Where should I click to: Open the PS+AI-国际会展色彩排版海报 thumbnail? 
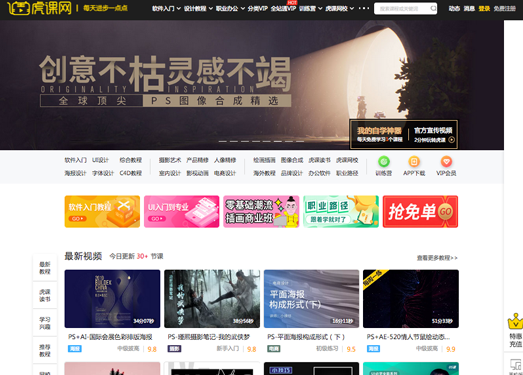[112, 299]
